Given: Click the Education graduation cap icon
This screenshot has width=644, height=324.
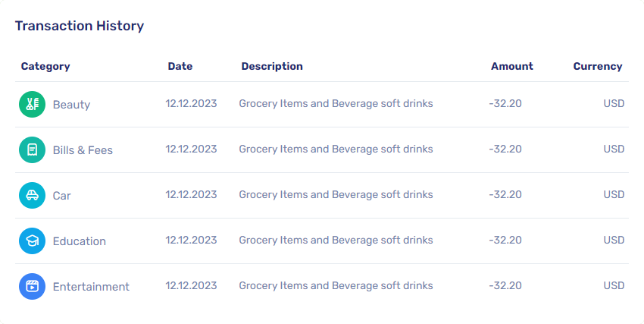Looking at the screenshot, I should pos(32,241).
